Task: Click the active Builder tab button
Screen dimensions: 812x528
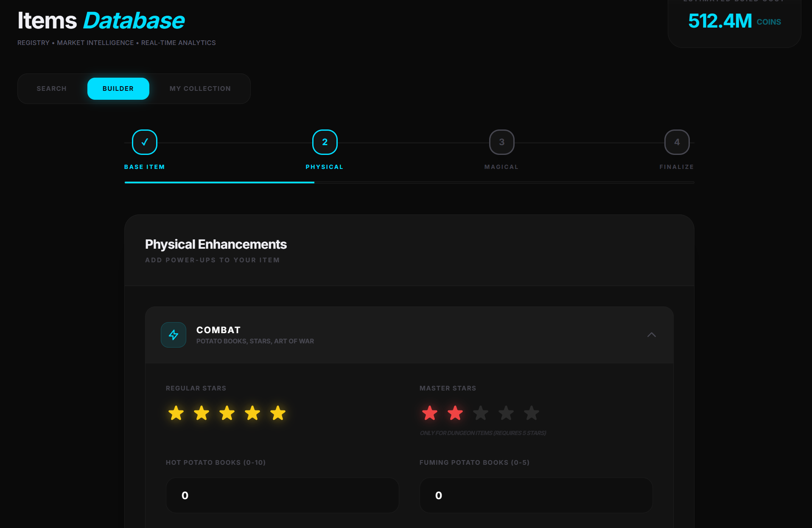Action: coord(118,89)
